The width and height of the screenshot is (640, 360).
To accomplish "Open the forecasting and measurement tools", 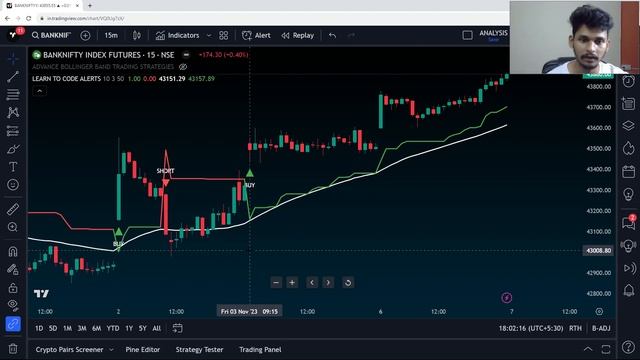I will pyautogui.click(x=13, y=131).
